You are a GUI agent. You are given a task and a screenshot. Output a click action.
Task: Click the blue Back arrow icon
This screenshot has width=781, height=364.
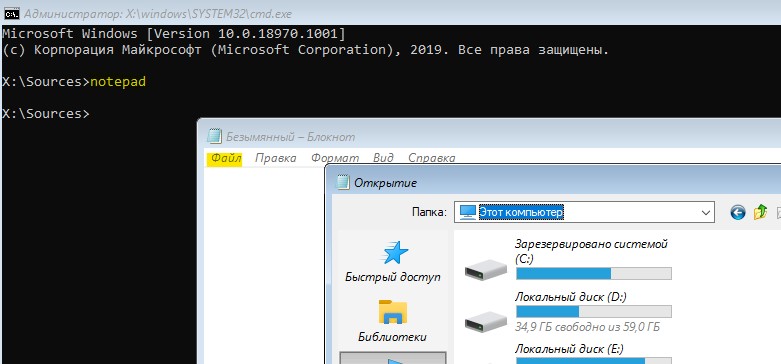(x=737, y=213)
